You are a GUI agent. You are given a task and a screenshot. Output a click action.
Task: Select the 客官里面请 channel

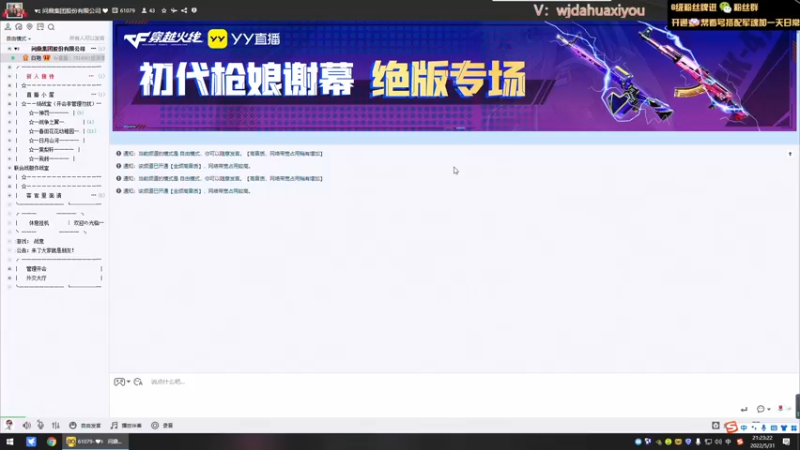(44, 195)
